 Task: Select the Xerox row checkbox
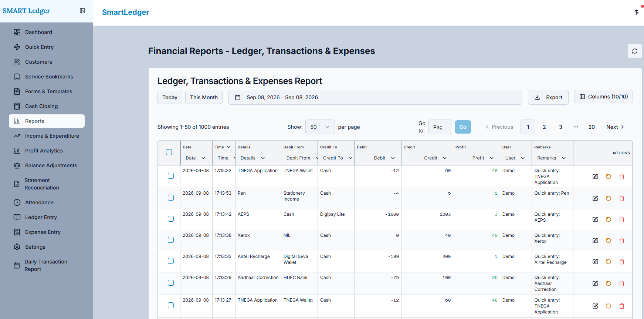tap(171, 240)
